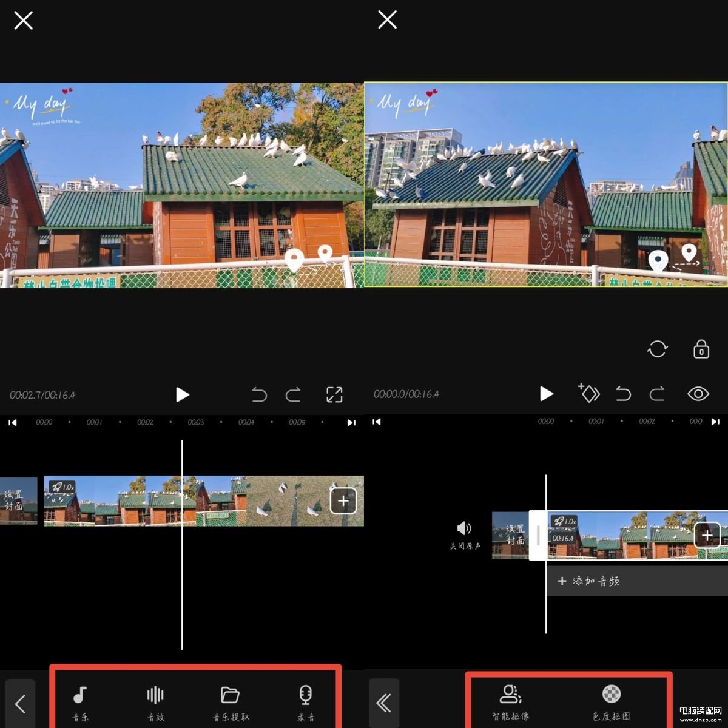Redo edit in right editor screen
Screen dimensions: 728x728
pyautogui.click(x=657, y=394)
